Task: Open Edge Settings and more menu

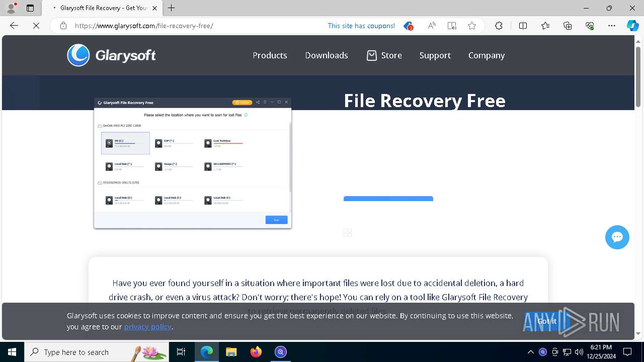Action: pos(612,26)
